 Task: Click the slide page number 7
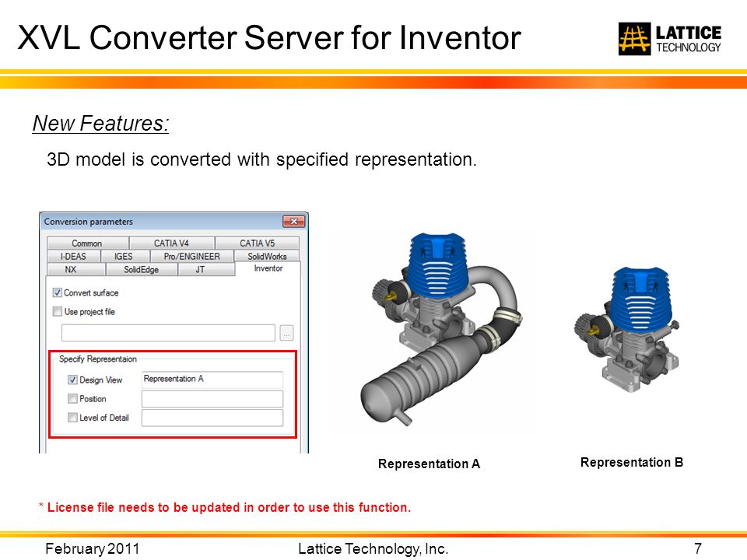click(698, 548)
